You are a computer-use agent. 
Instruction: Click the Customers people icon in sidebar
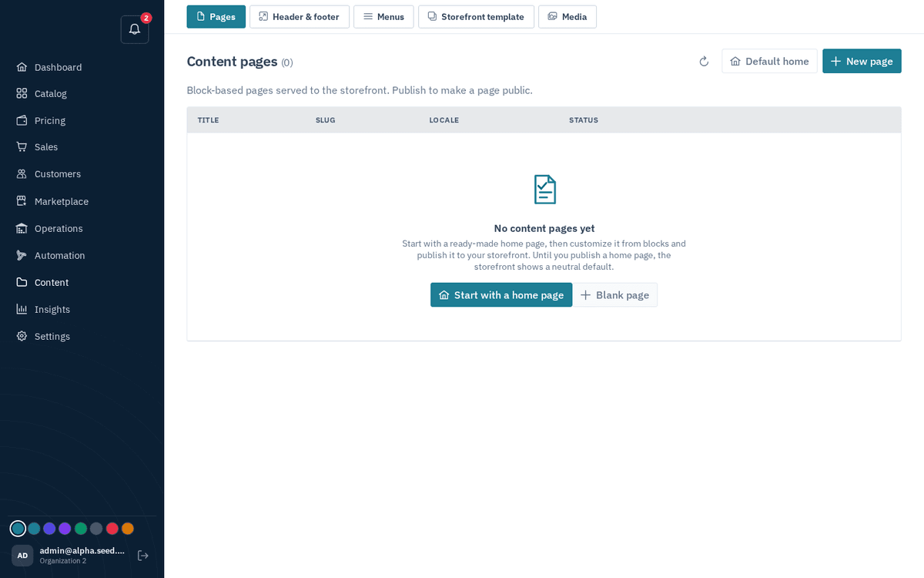tap(22, 174)
